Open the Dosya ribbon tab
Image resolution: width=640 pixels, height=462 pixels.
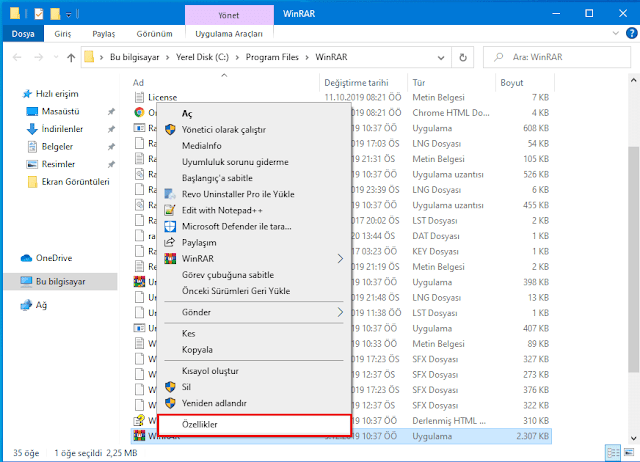[x=23, y=34]
